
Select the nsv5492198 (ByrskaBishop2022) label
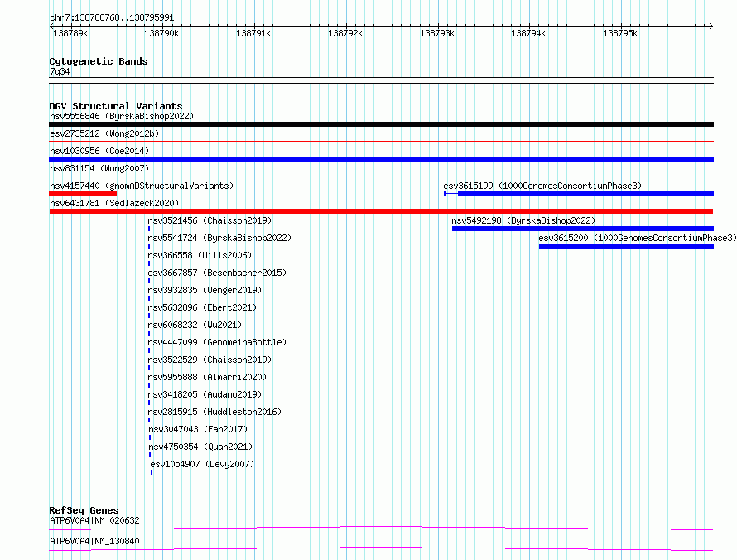[523, 220]
